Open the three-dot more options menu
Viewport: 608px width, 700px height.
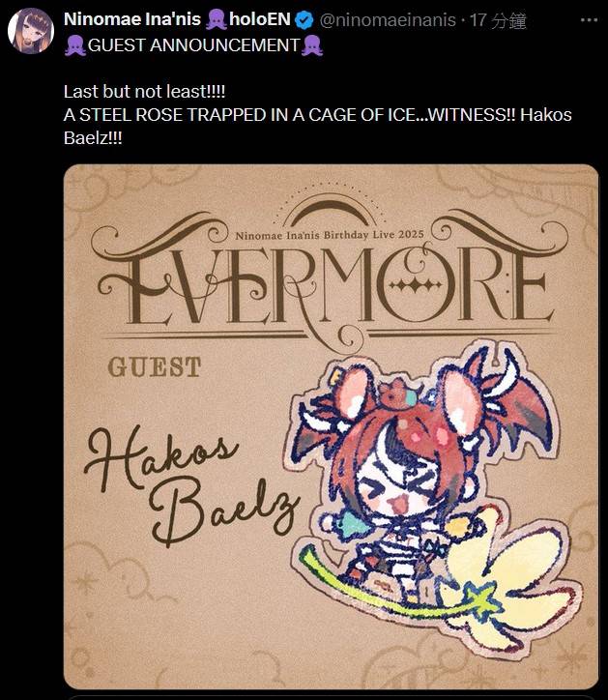(x=589, y=20)
